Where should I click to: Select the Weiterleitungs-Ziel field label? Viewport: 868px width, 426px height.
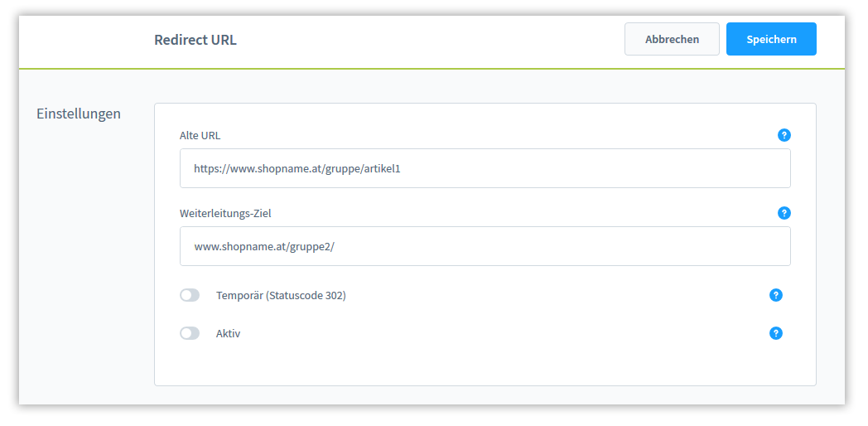[x=225, y=213]
